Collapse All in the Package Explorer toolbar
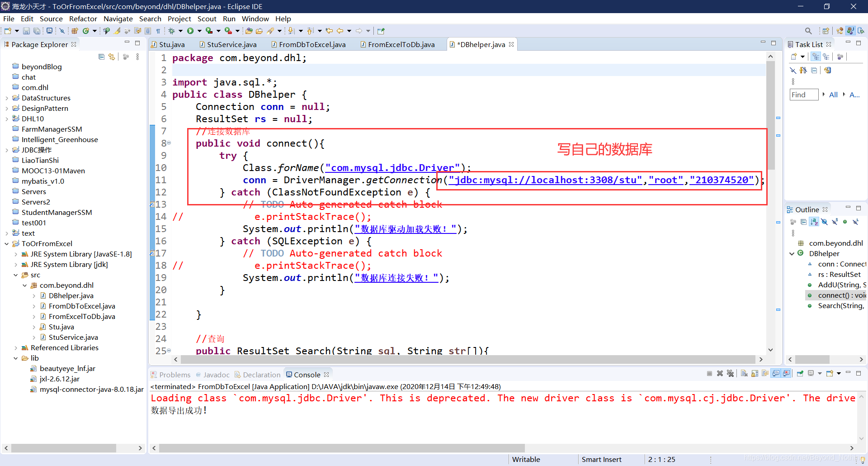 pyautogui.click(x=101, y=56)
